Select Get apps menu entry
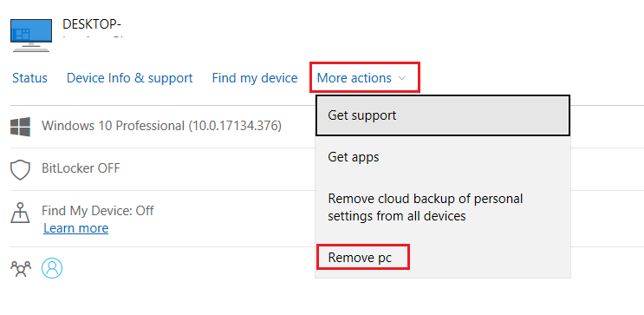 (x=443, y=157)
